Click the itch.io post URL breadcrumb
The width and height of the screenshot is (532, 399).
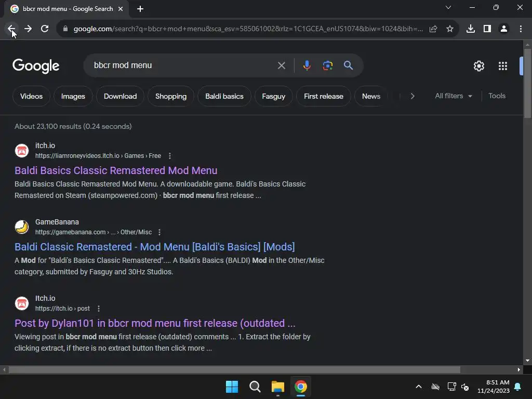[62, 309]
